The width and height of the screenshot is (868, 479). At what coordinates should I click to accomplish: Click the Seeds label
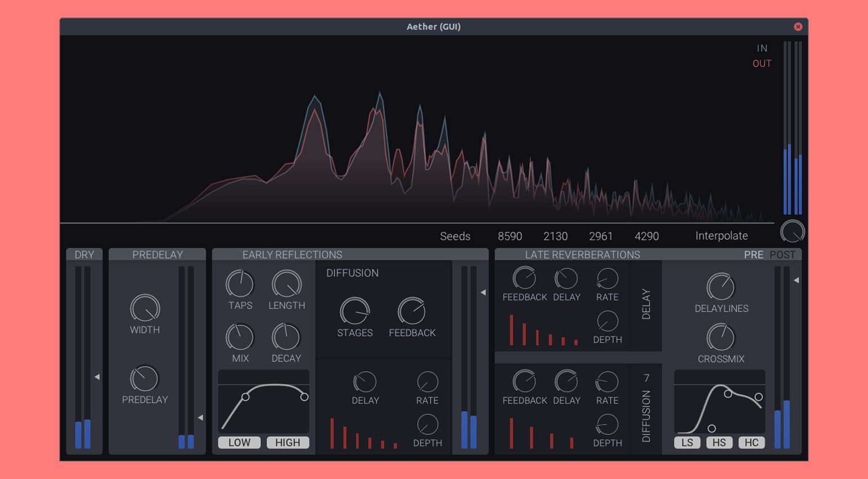click(455, 236)
